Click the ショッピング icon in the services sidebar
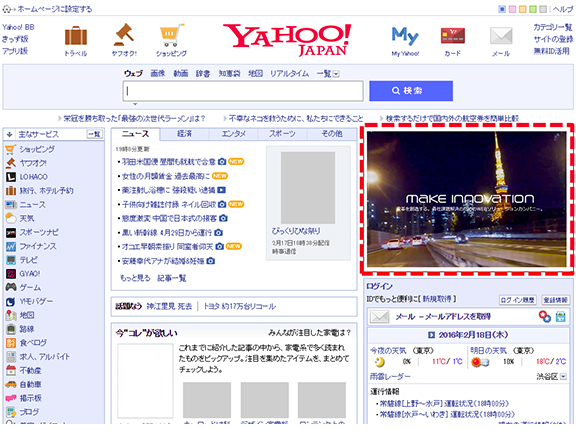This screenshot has height=430, width=576. [x=11, y=149]
